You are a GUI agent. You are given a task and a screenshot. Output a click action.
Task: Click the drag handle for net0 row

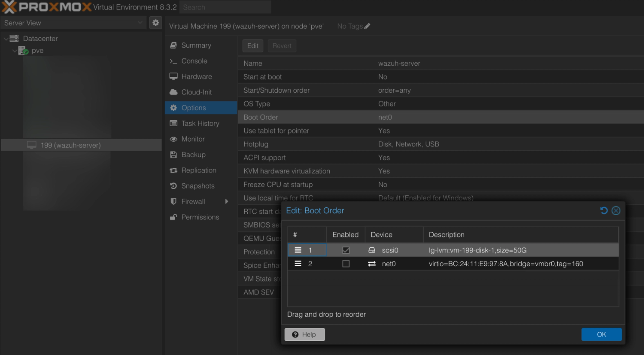pos(298,264)
